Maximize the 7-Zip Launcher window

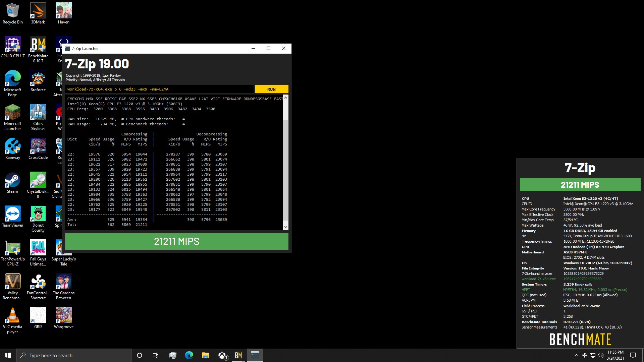click(x=268, y=48)
